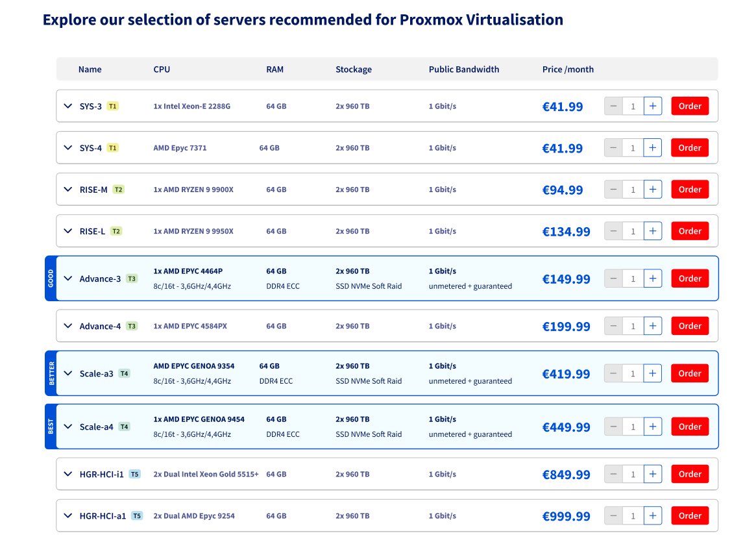Order the SYS-3 server
Image resolution: width=756 pixels, height=557 pixels.
[690, 106]
